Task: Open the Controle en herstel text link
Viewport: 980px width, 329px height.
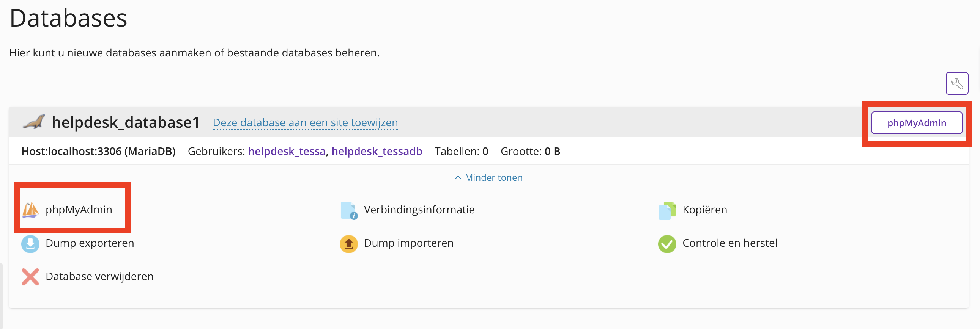Action: click(729, 243)
